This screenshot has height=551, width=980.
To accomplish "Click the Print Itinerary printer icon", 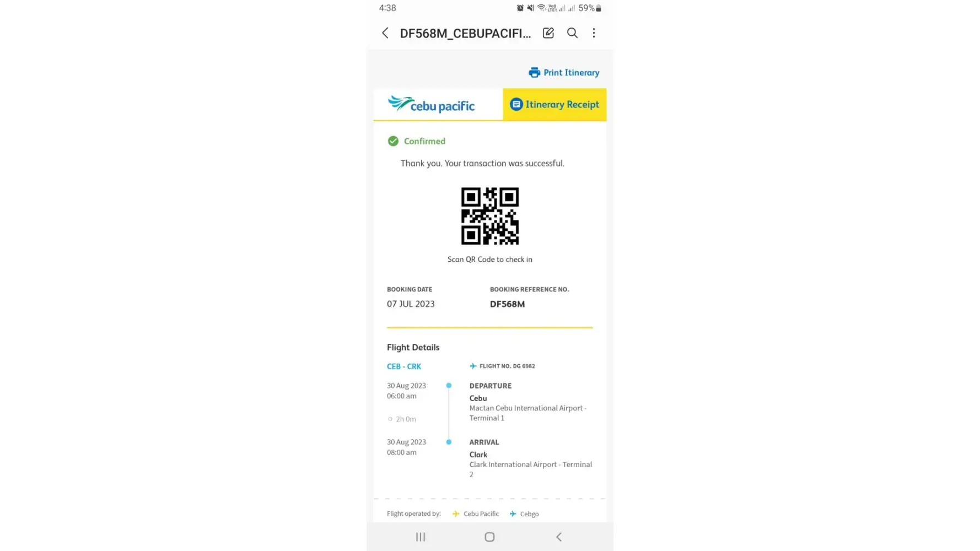I will pyautogui.click(x=534, y=72).
